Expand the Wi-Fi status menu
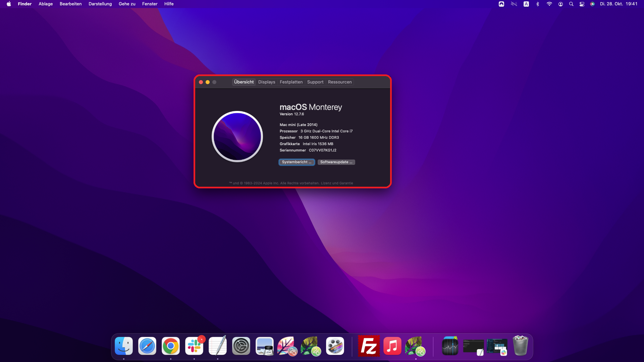 pyautogui.click(x=549, y=4)
